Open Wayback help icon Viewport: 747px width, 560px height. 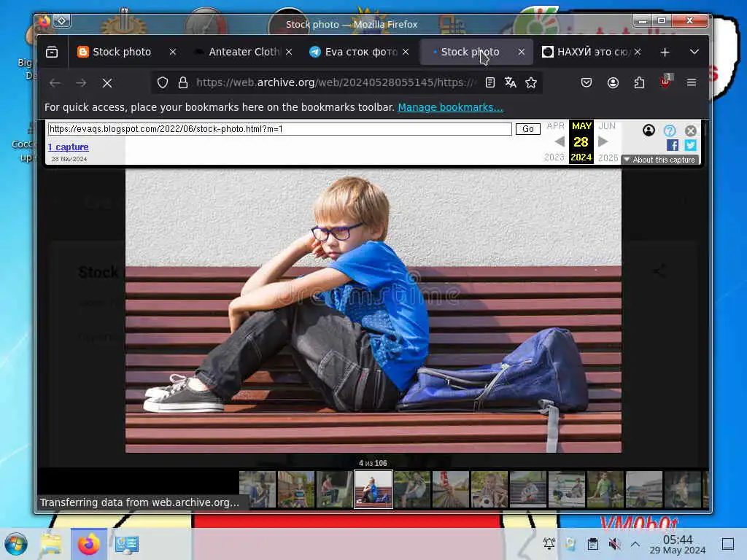670,131
